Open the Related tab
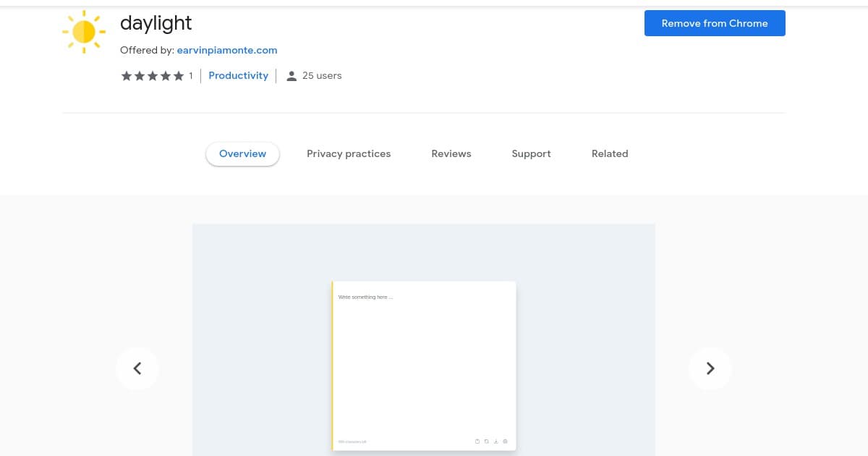This screenshot has height=456, width=868. click(610, 153)
